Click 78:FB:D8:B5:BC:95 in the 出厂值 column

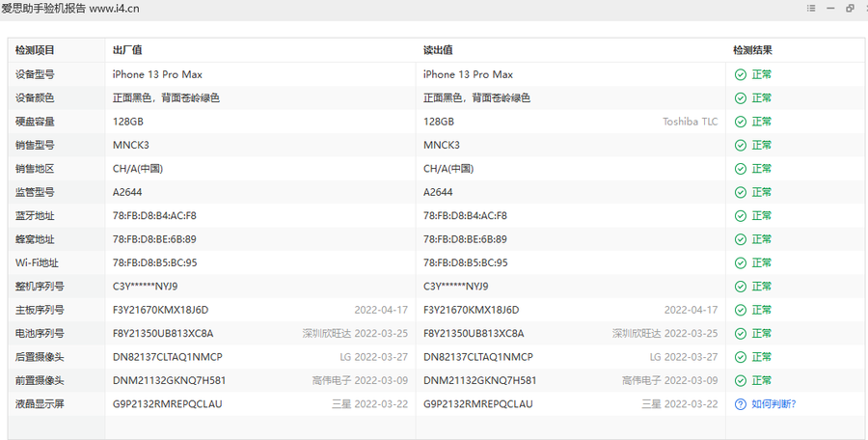coord(155,263)
